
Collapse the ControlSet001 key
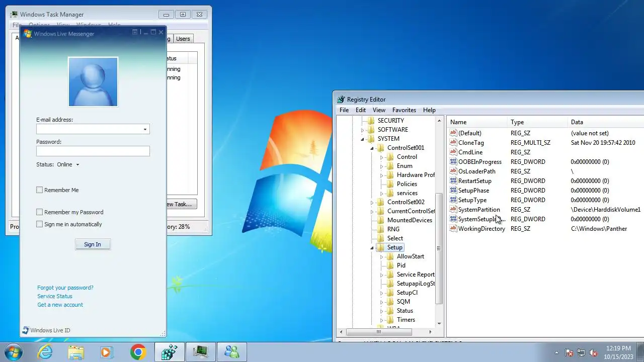372,148
